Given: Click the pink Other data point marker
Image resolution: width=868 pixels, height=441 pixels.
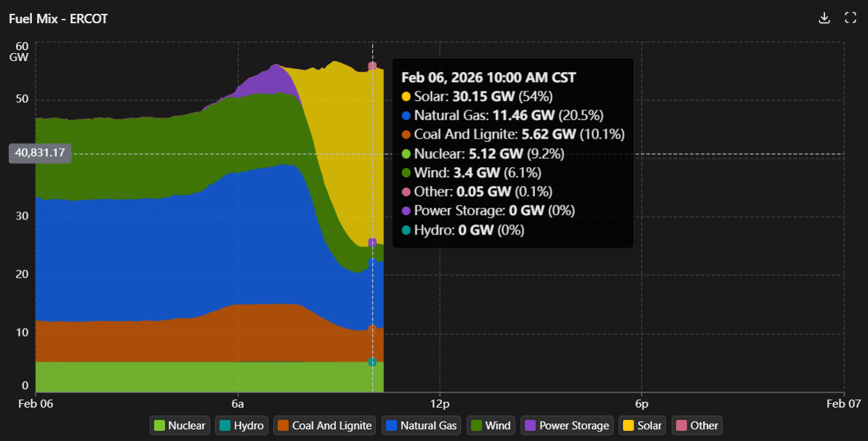Looking at the screenshot, I should [372, 66].
